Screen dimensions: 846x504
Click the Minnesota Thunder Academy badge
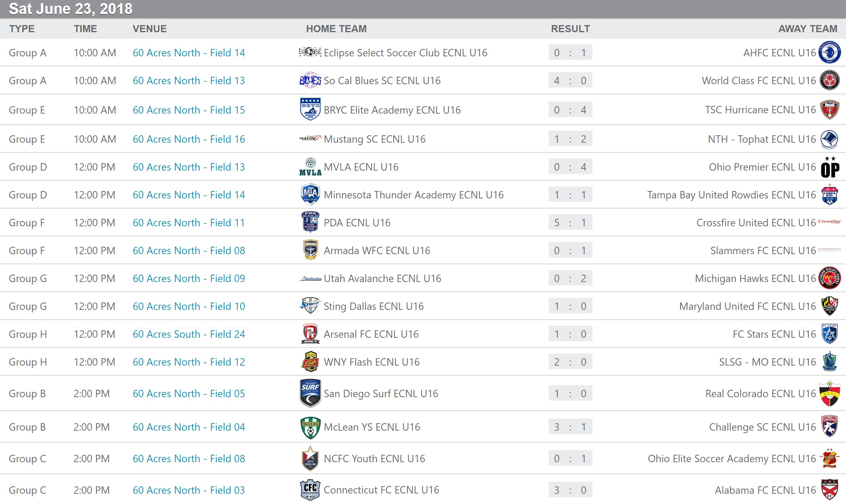coord(310,194)
